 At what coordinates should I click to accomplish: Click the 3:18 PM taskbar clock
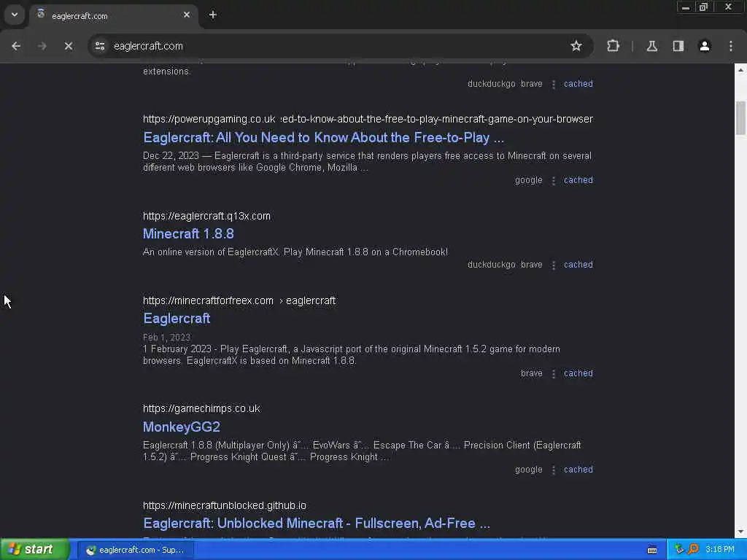(720, 550)
